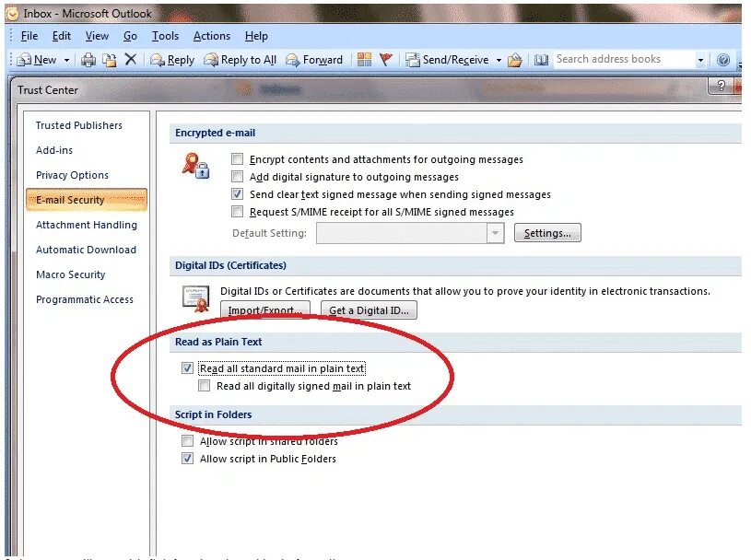Select E-mail Security category

tap(87, 200)
